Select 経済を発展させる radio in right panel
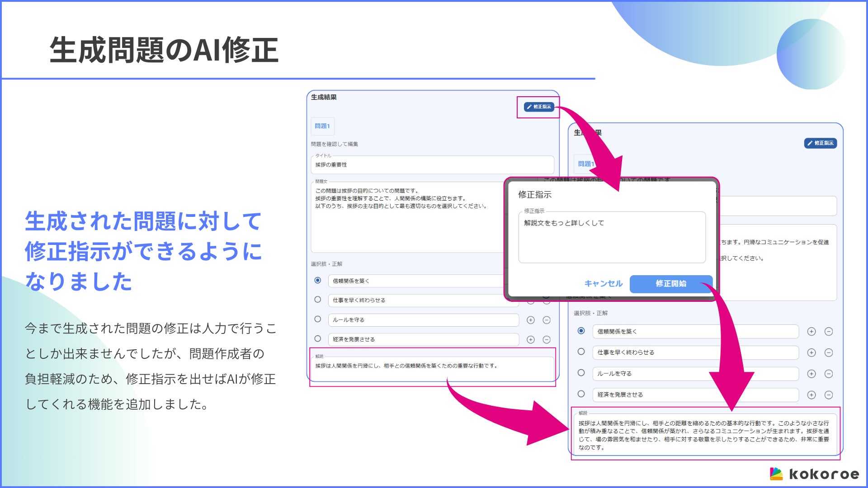The image size is (868, 488). pyautogui.click(x=581, y=394)
